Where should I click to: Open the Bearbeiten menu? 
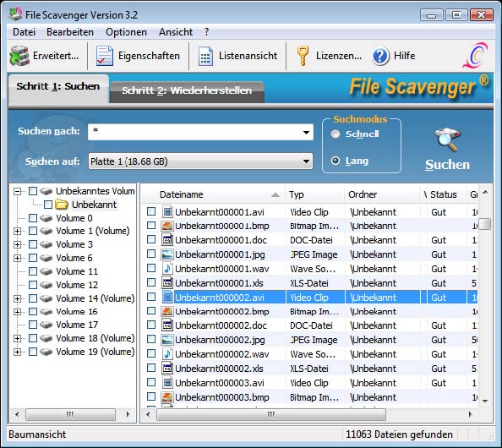(70, 32)
